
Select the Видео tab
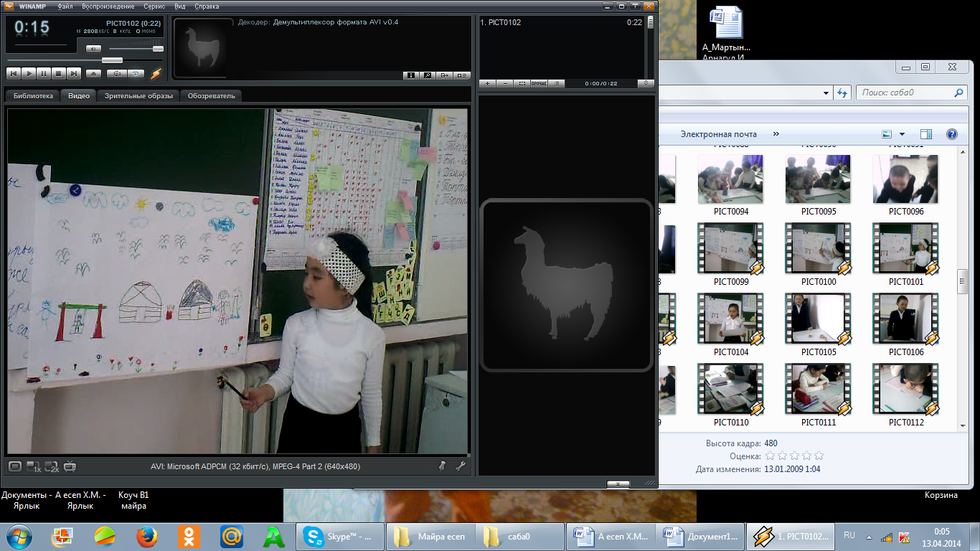(79, 95)
